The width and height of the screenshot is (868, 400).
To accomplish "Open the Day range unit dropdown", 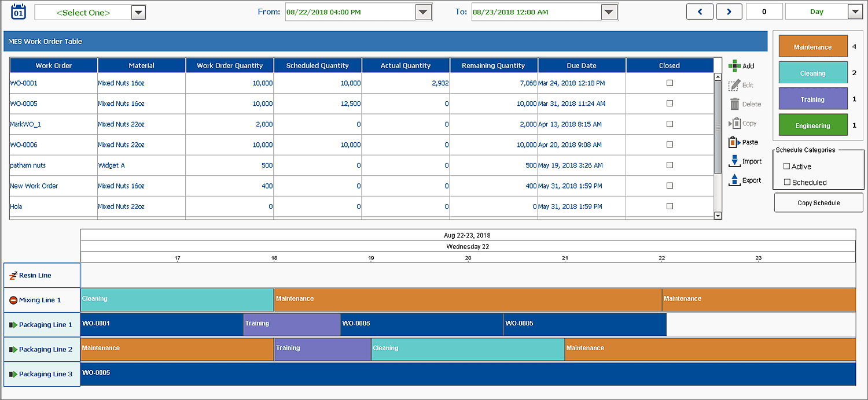I will pos(854,12).
